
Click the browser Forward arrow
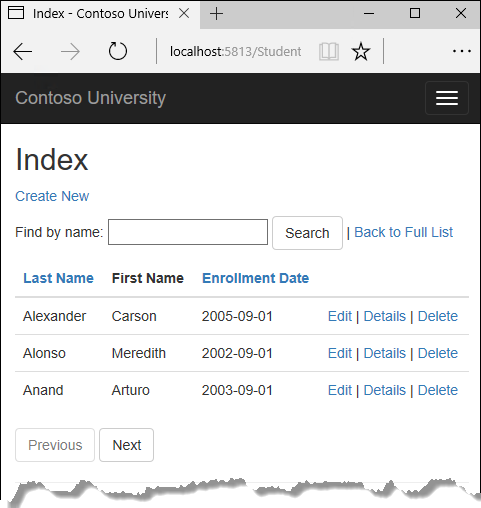pyautogui.click(x=70, y=52)
